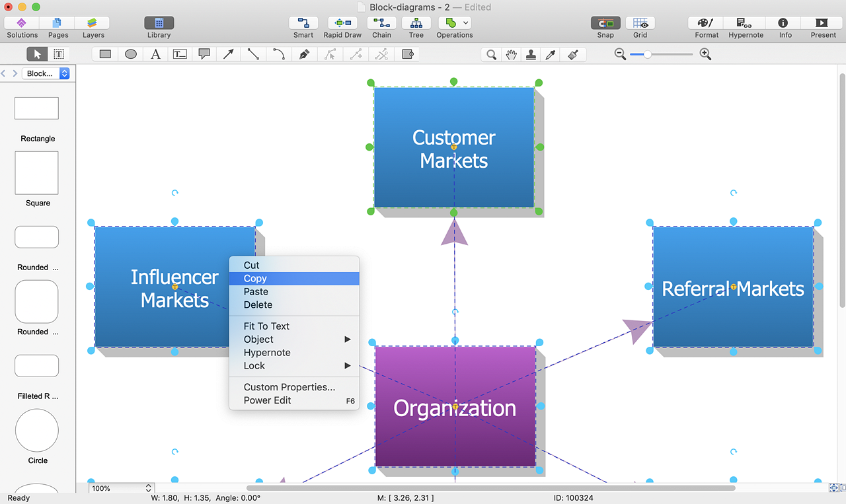The width and height of the screenshot is (846, 504).
Task: Pick the callout shape tool
Action: pyautogui.click(x=204, y=54)
